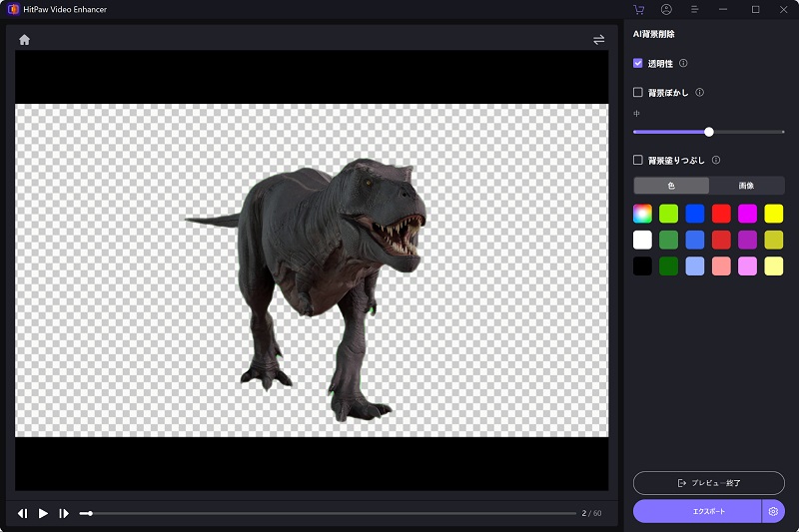The image size is (799, 532).
Task: Enable the 背景ぼかし checkbox
Action: (637, 92)
